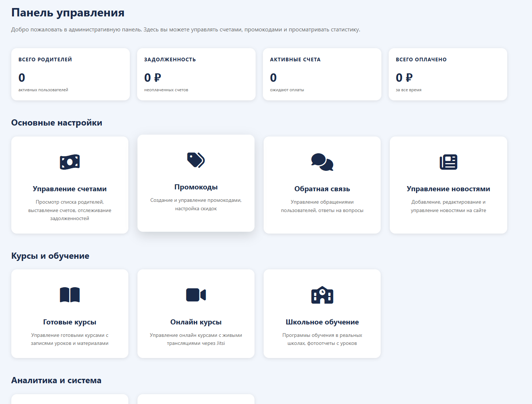
Task: Click the newspaper icon for Управление новостями
Action: point(448,162)
